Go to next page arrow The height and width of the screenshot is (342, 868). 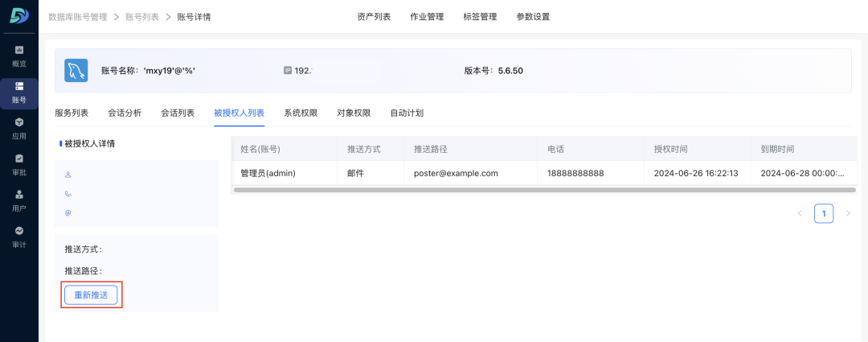848,213
